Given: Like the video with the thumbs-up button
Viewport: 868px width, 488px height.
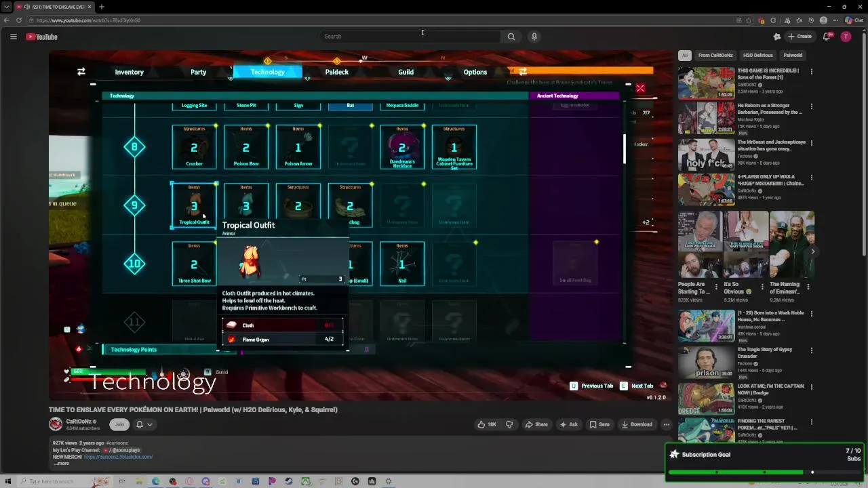Looking at the screenshot, I should (487, 424).
